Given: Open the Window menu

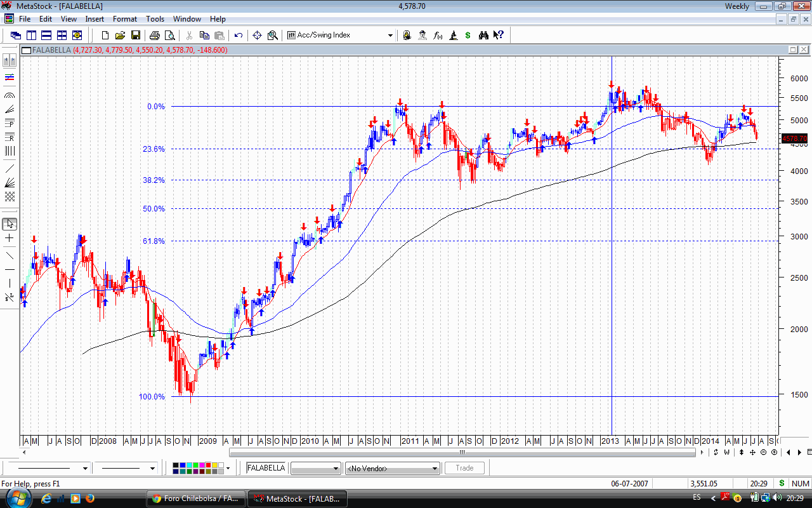Looking at the screenshot, I should point(187,19).
